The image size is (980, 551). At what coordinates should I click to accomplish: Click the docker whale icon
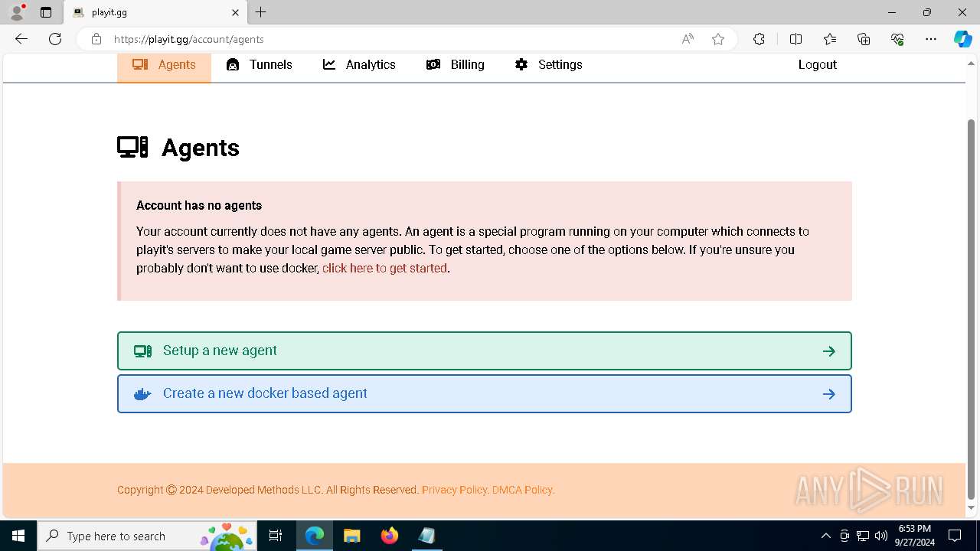(x=142, y=394)
